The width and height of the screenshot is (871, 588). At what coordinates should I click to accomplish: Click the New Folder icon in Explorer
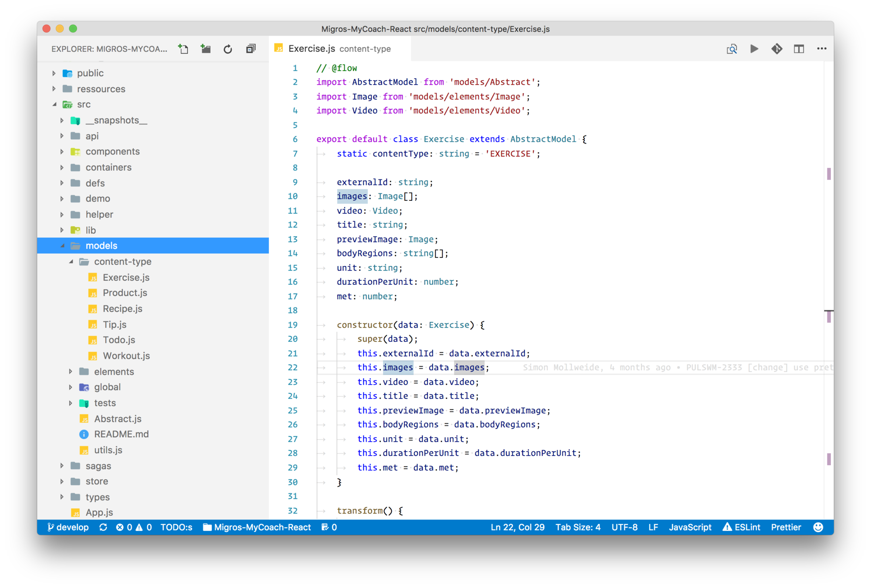[x=206, y=49]
